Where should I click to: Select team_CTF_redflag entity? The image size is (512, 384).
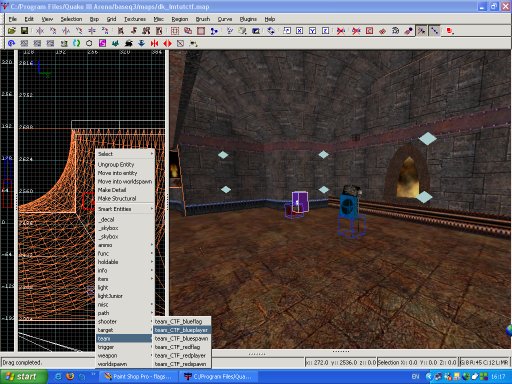click(x=182, y=347)
